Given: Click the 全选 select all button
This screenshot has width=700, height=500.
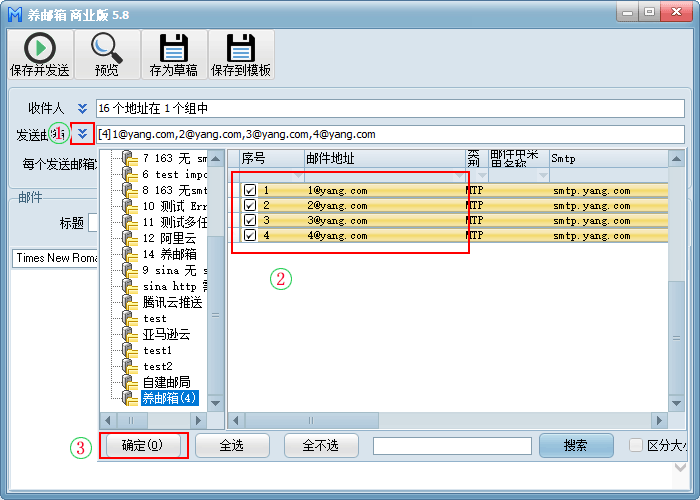Looking at the screenshot, I should click(x=232, y=445).
